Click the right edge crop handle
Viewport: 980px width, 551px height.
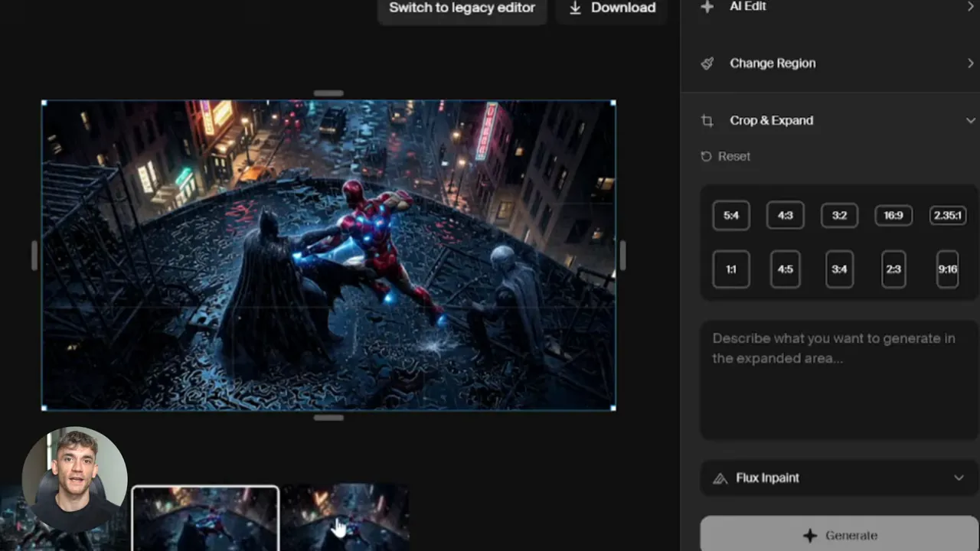[x=622, y=255]
